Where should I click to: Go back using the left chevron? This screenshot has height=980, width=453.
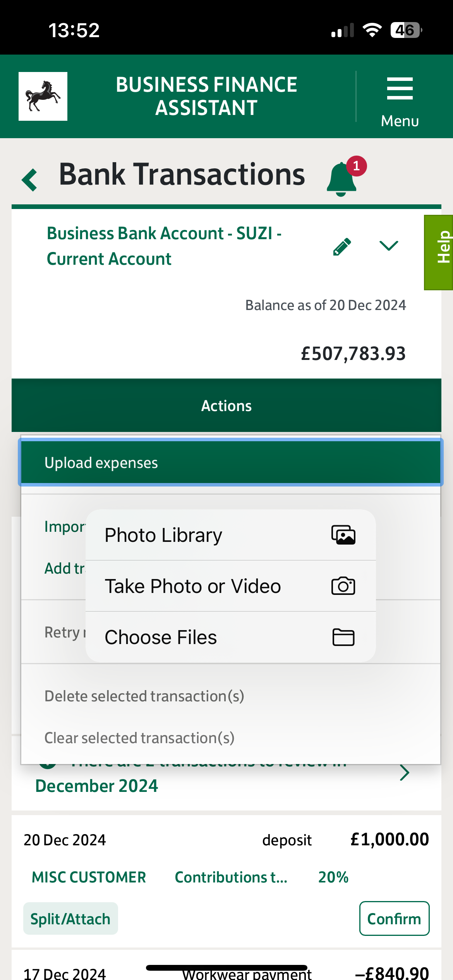[x=30, y=180]
